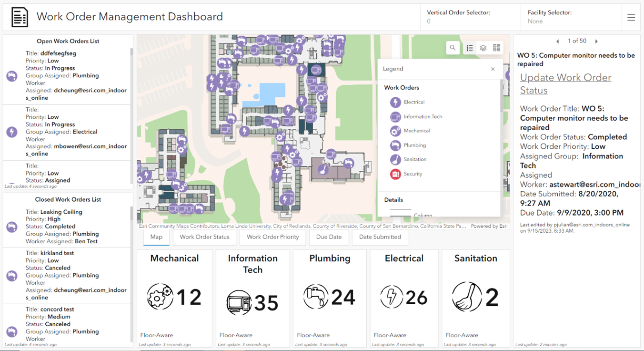
Task: Open the layers panel on the map
Action: pos(483,48)
